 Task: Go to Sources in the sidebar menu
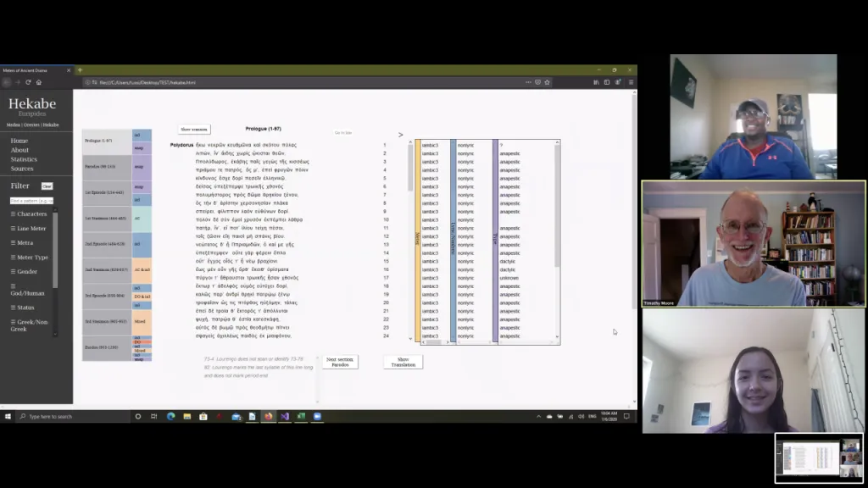[x=22, y=169]
